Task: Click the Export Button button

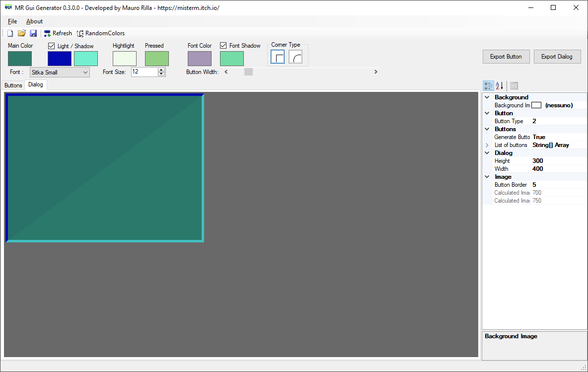Action: pos(506,57)
